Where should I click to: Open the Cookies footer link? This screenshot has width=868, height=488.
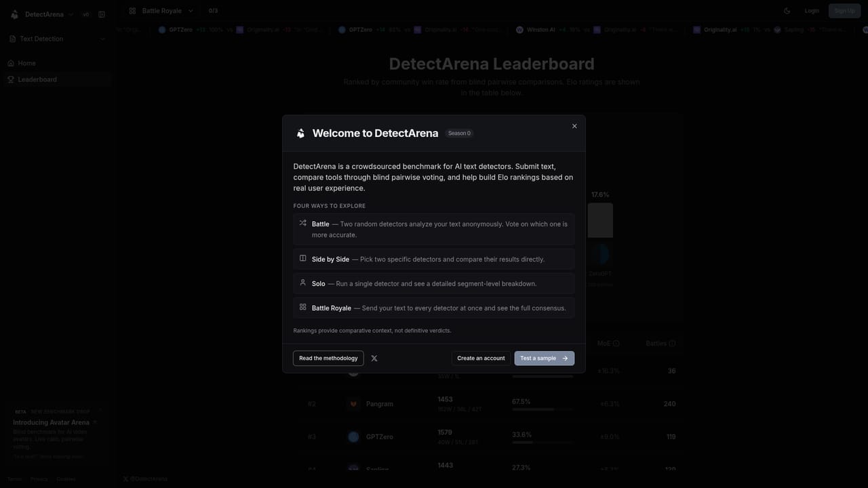[x=66, y=479]
